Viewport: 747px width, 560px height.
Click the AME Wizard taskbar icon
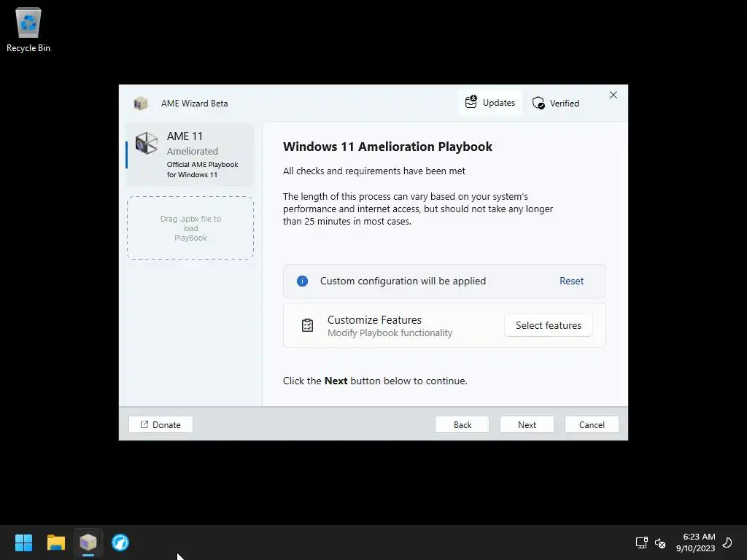(88, 542)
